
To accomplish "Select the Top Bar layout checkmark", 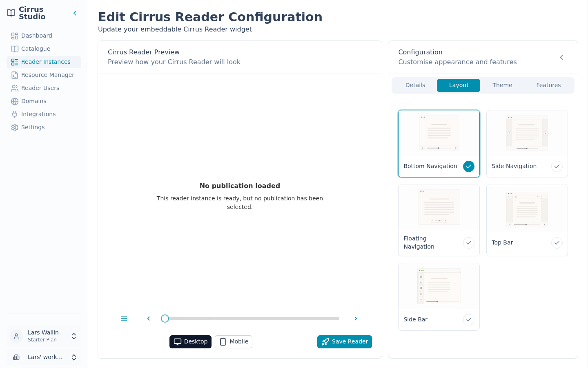I will [x=557, y=243].
